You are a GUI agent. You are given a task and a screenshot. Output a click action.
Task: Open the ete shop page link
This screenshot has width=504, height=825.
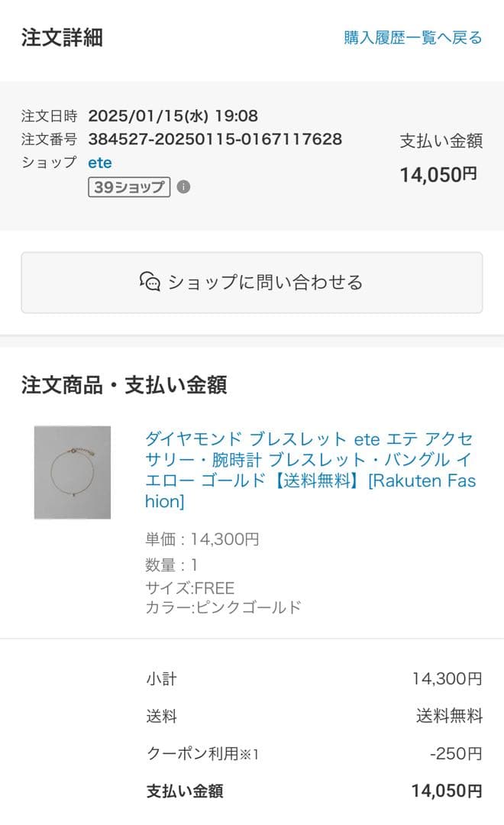point(101,162)
